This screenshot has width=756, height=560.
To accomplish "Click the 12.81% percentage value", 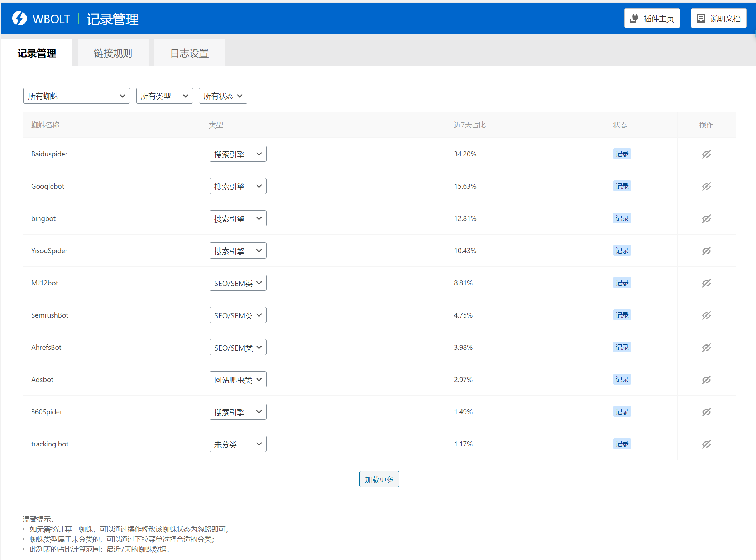I will [x=465, y=218].
